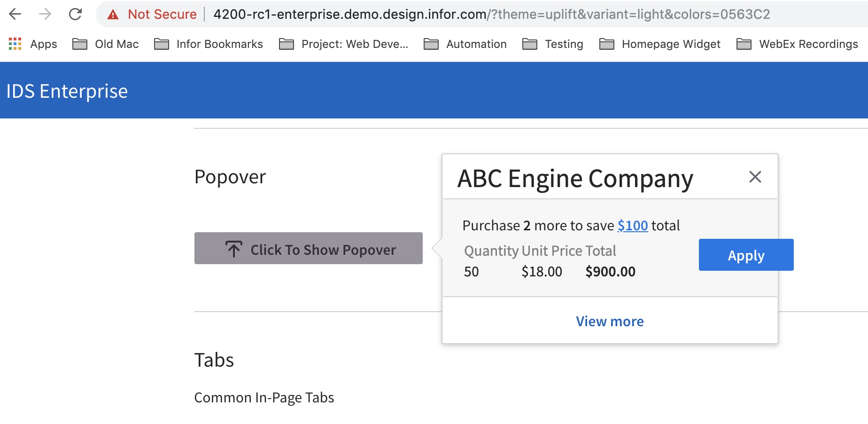The width and height of the screenshot is (868, 424).
Task: Open the Testing bookmark folder
Action: (x=553, y=44)
